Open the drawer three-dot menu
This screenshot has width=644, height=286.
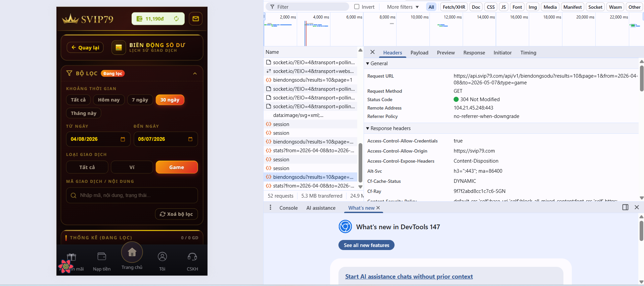(270, 208)
